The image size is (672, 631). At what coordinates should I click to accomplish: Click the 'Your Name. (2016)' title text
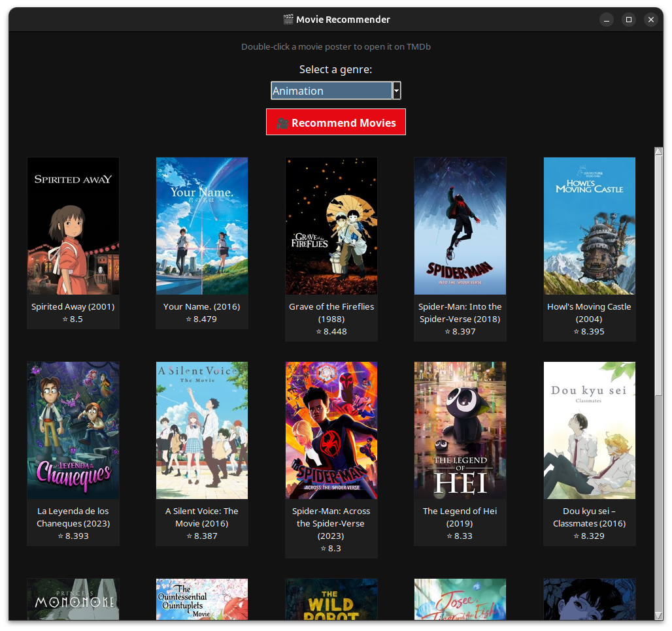click(x=201, y=307)
